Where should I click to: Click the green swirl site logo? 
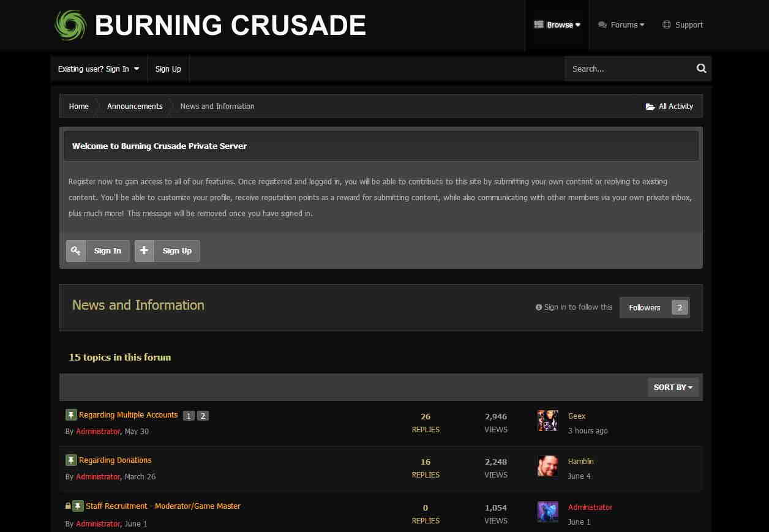[70, 25]
